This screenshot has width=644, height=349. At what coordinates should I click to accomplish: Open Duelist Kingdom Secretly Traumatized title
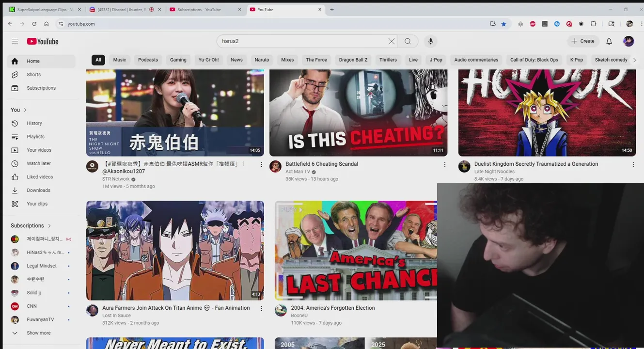[536, 164]
